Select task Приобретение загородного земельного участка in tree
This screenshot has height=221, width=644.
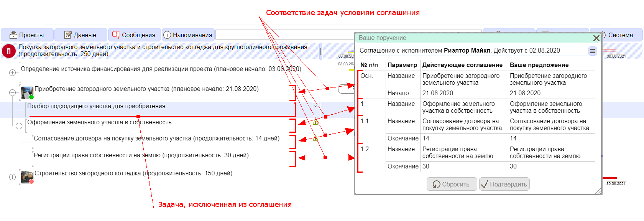tap(146, 89)
